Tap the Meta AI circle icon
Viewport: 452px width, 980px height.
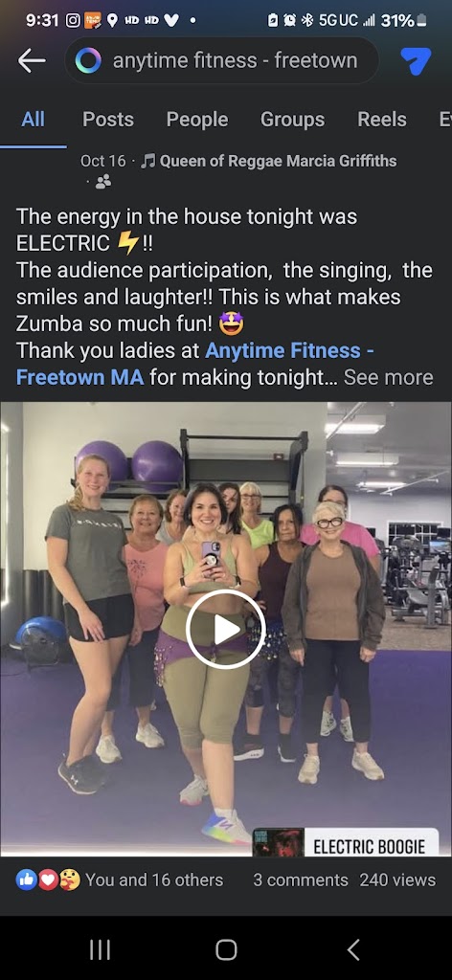pos(88,60)
